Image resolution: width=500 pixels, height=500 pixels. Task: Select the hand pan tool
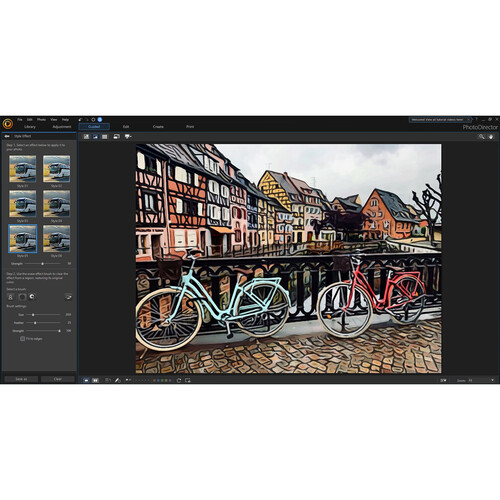(x=491, y=137)
